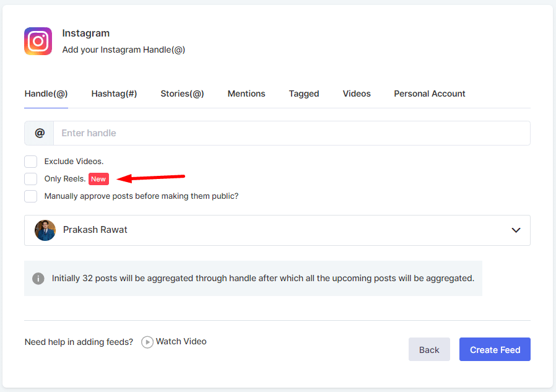556x392 pixels.
Task: Click the Instagram logo icon
Action: click(38, 41)
